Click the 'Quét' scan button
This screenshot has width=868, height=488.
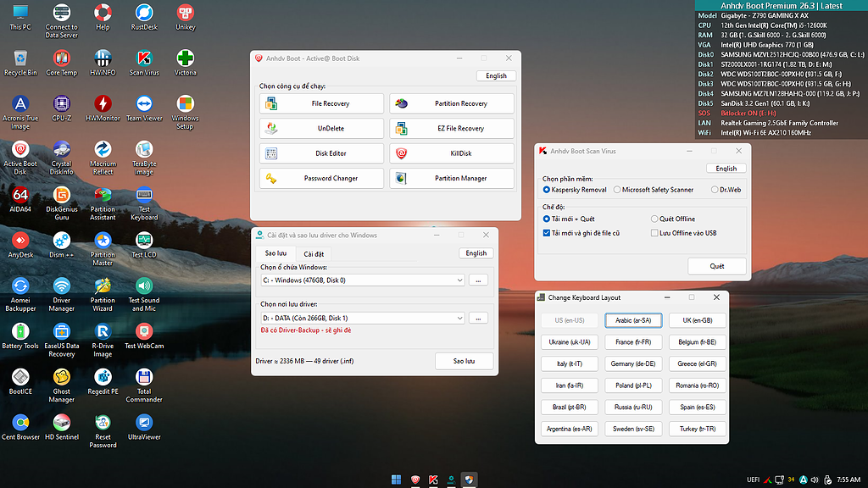click(x=717, y=266)
